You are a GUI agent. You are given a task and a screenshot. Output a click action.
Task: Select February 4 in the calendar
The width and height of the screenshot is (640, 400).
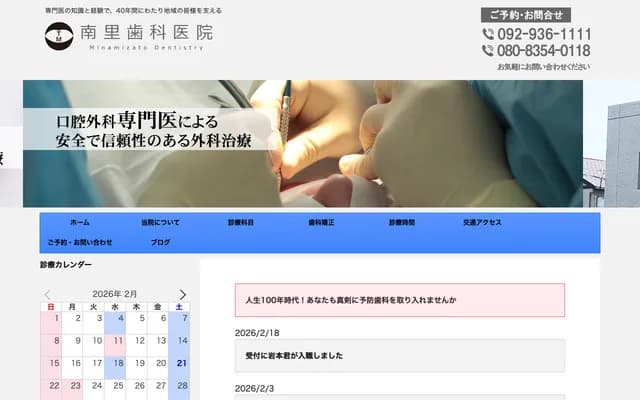point(115,323)
